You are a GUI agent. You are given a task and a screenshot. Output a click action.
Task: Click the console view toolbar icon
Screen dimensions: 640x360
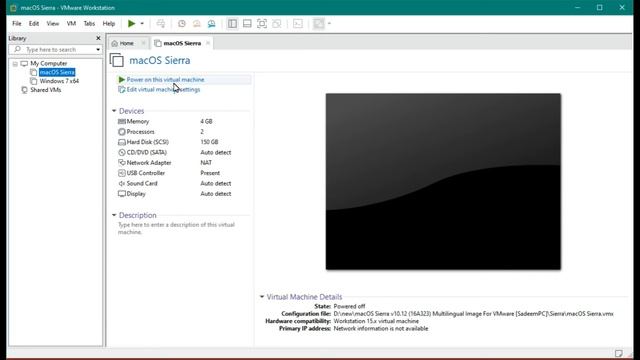pyautogui.click(x=298, y=24)
